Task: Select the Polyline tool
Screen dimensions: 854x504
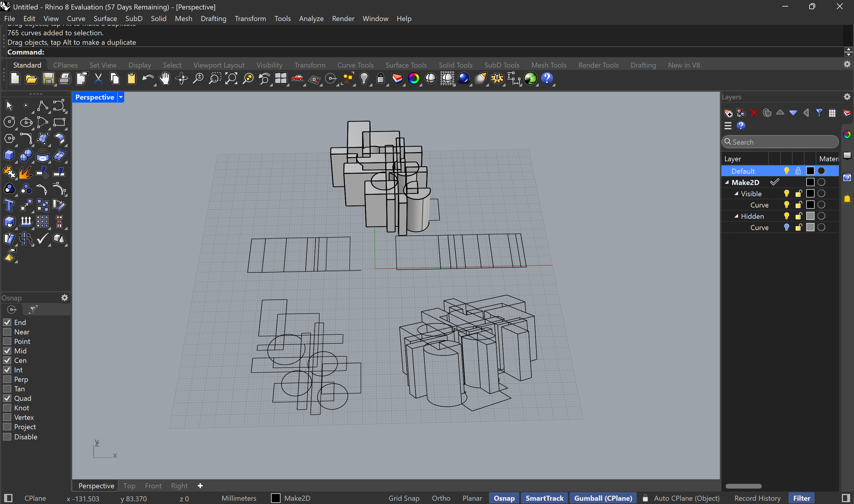Action: pyautogui.click(x=43, y=105)
